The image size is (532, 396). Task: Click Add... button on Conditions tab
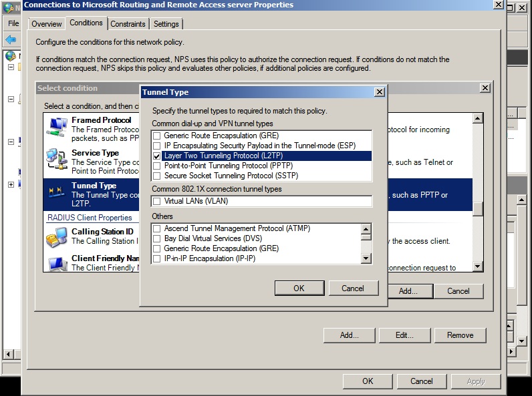click(350, 335)
